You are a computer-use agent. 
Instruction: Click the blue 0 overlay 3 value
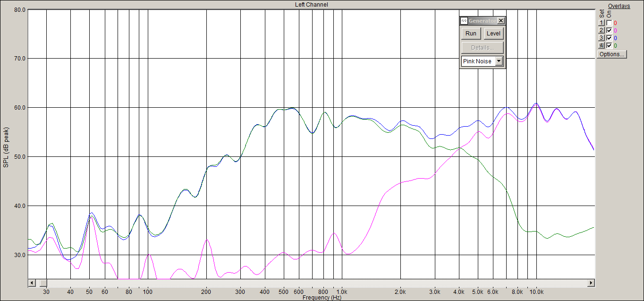[x=615, y=38]
